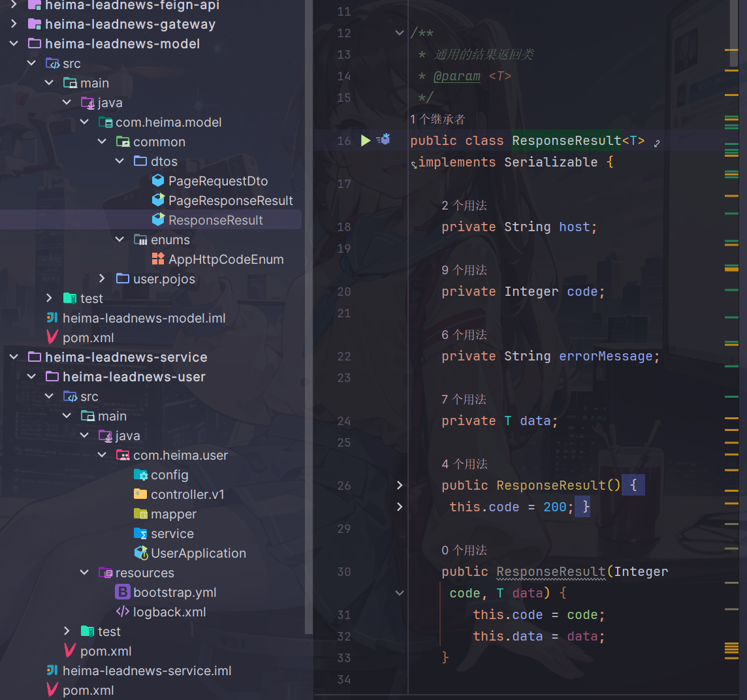This screenshot has width=747, height=700.
Task: Expand the heima-leadnews-gateway module
Action: coord(14,24)
